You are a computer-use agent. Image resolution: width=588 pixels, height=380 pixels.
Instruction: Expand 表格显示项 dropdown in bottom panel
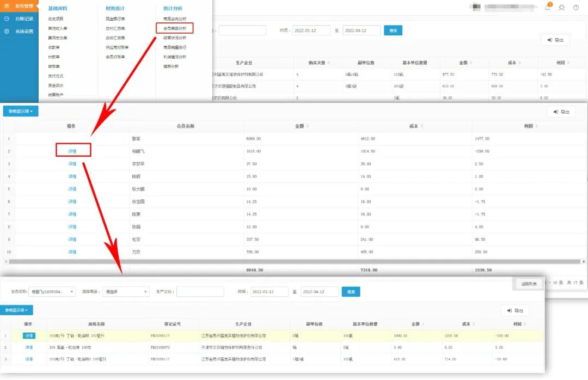point(16,310)
